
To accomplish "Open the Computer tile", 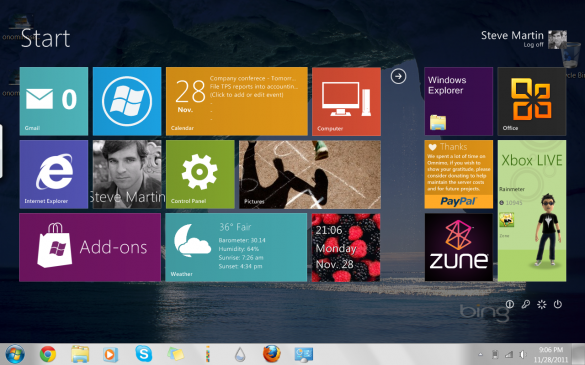I will 346,101.
